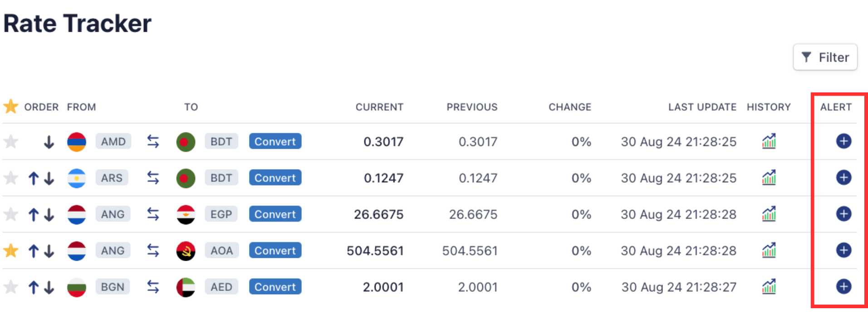Move BGN to AED row down
The height and width of the screenshot is (320, 868).
pos(49,287)
